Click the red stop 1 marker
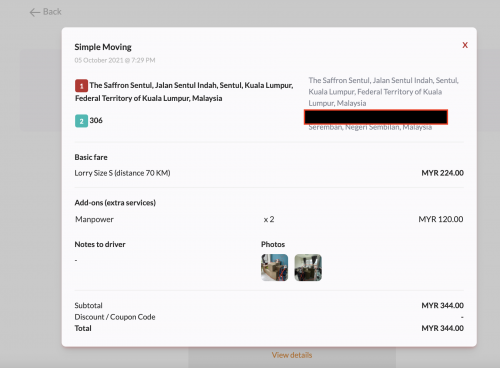The width and height of the screenshot is (500, 368). click(x=81, y=86)
